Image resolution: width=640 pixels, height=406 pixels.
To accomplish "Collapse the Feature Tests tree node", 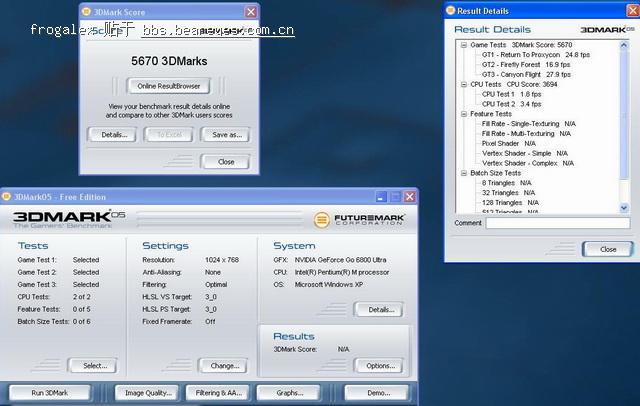I will pyautogui.click(x=464, y=114).
